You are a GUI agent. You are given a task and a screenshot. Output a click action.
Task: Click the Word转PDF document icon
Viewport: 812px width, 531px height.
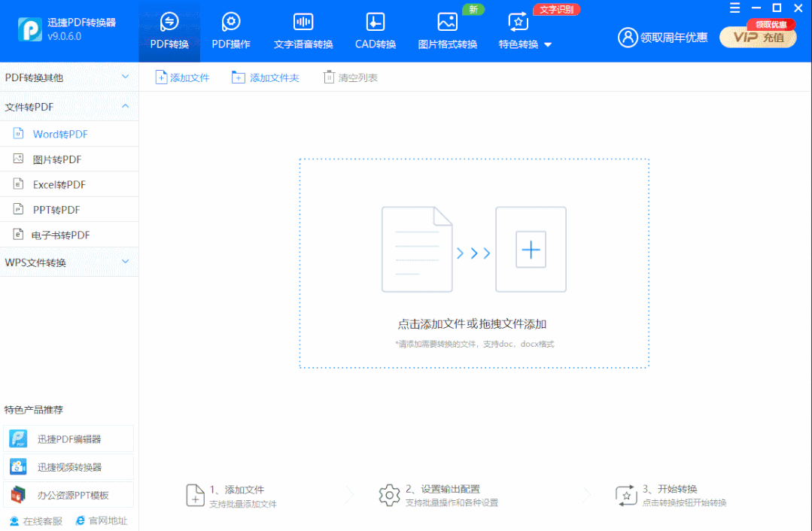coord(18,134)
